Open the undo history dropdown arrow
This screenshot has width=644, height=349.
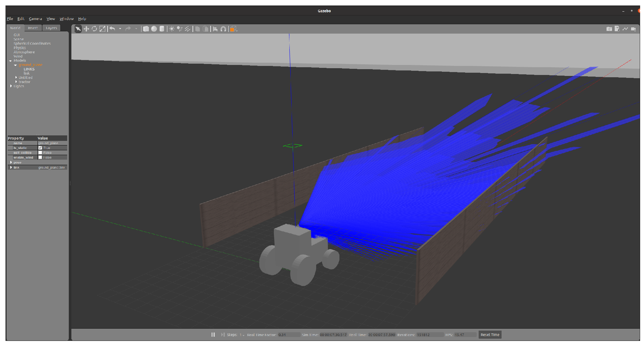pyautogui.click(x=120, y=29)
